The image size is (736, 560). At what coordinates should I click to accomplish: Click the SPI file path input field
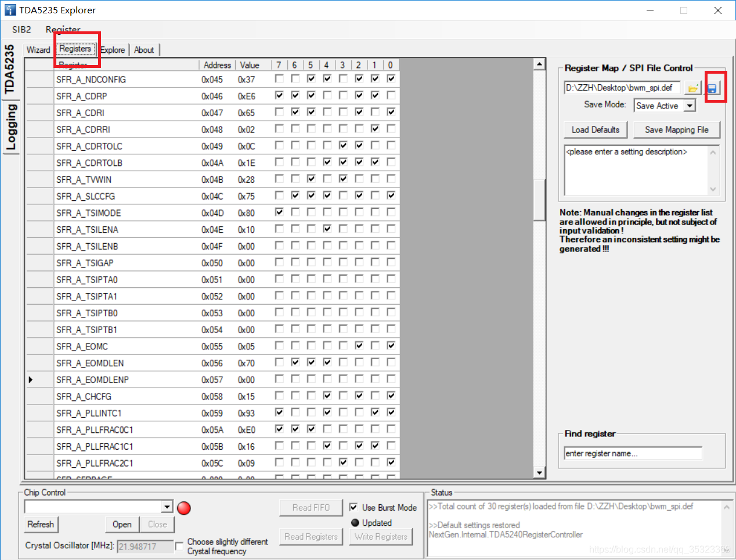(622, 88)
